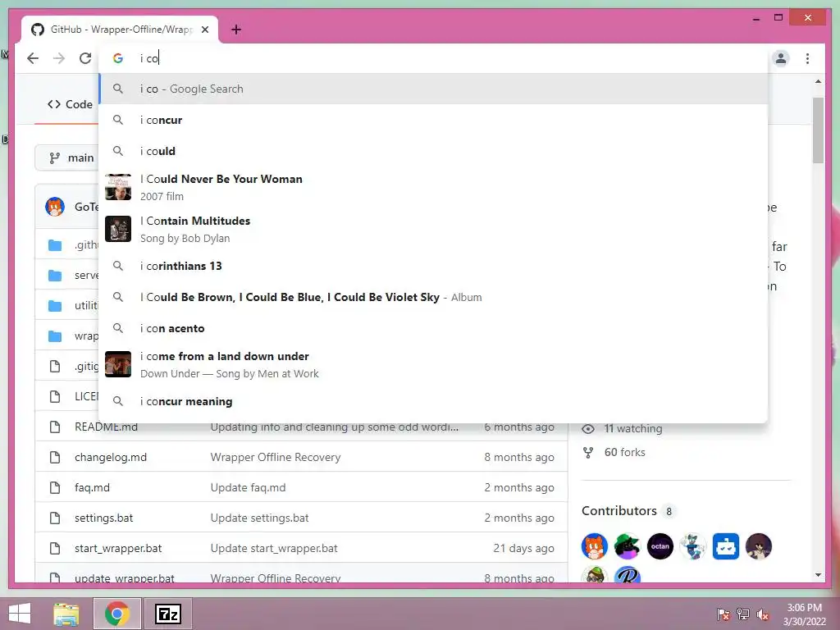Click the file icon beside settings.bat

click(x=55, y=518)
